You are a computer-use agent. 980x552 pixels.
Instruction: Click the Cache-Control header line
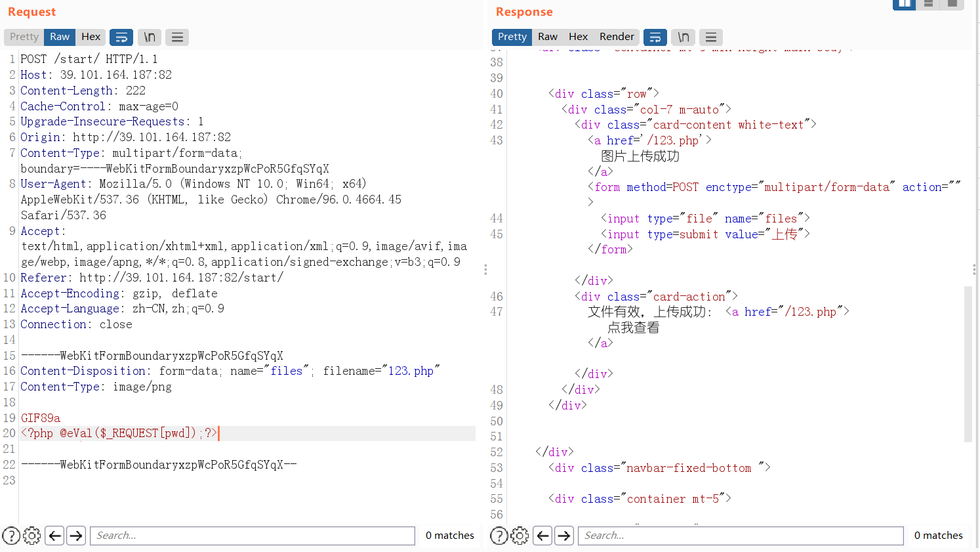click(99, 106)
